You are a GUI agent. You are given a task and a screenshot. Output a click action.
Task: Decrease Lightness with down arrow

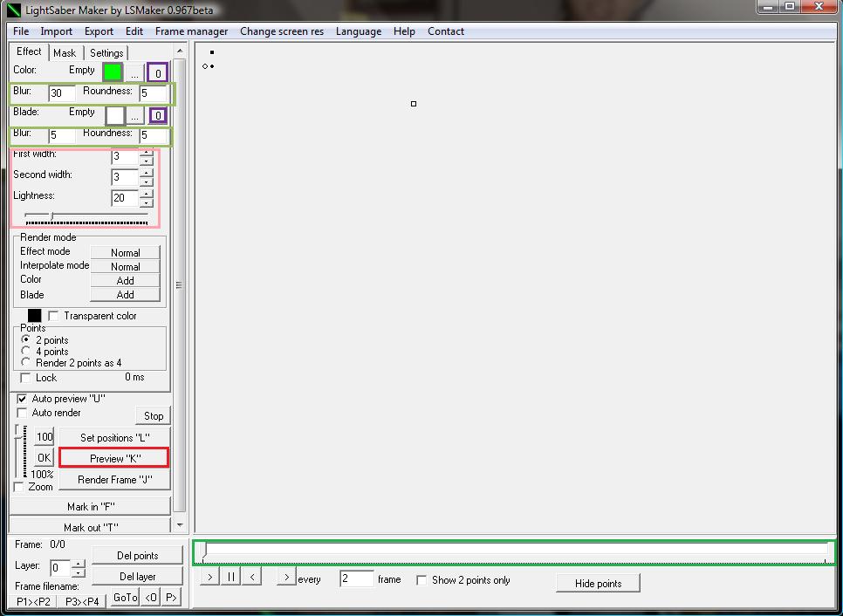(x=147, y=202)
